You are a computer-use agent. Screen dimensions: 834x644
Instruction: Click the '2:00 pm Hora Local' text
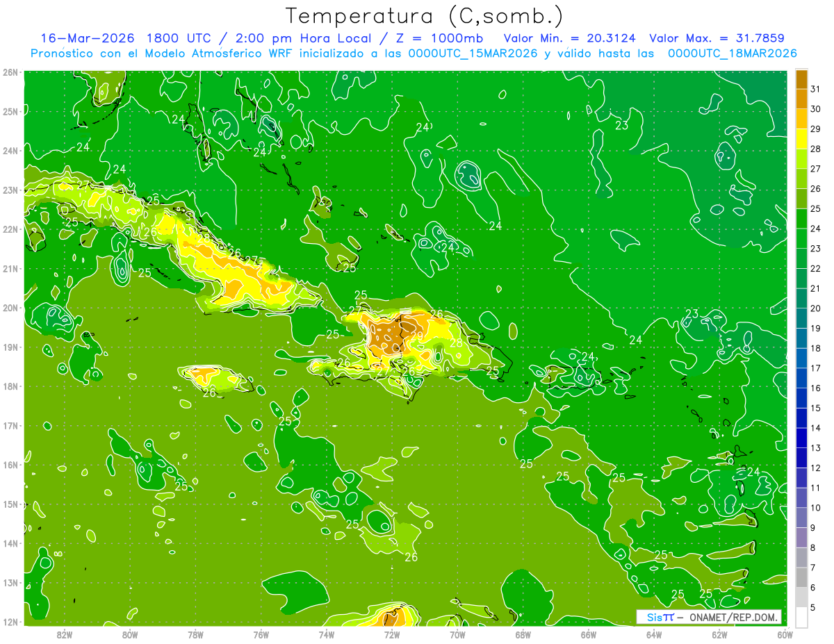tap(303, 38)
